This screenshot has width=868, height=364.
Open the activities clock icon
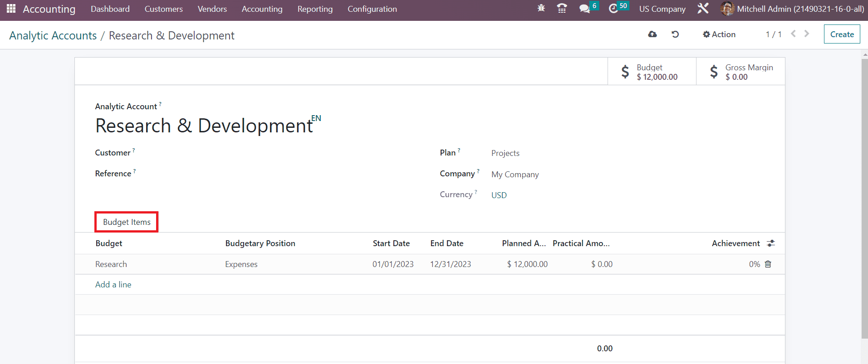tap(613, 9)
